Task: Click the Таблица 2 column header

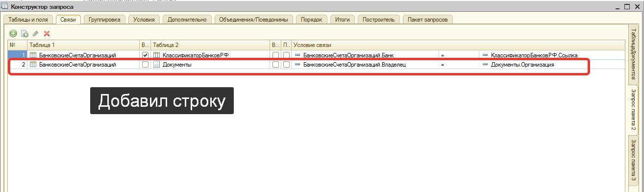Action: (211, 45)
